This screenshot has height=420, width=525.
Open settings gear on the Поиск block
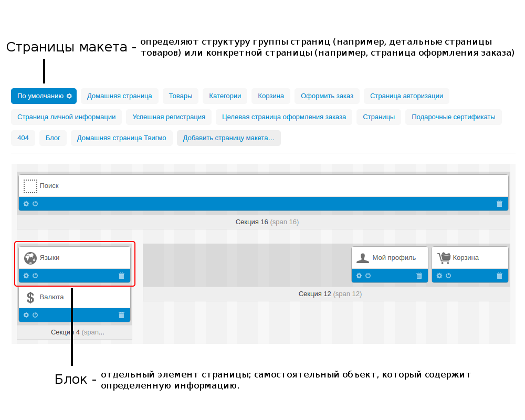tap(25, 204)
